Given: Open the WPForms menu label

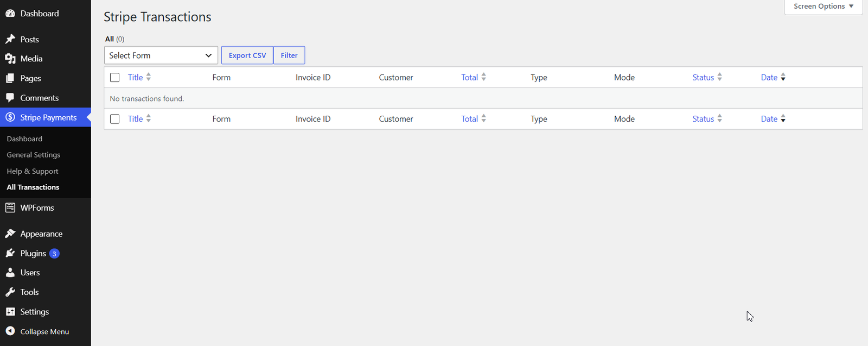Looking at the screenshot, I should point(37,207).
